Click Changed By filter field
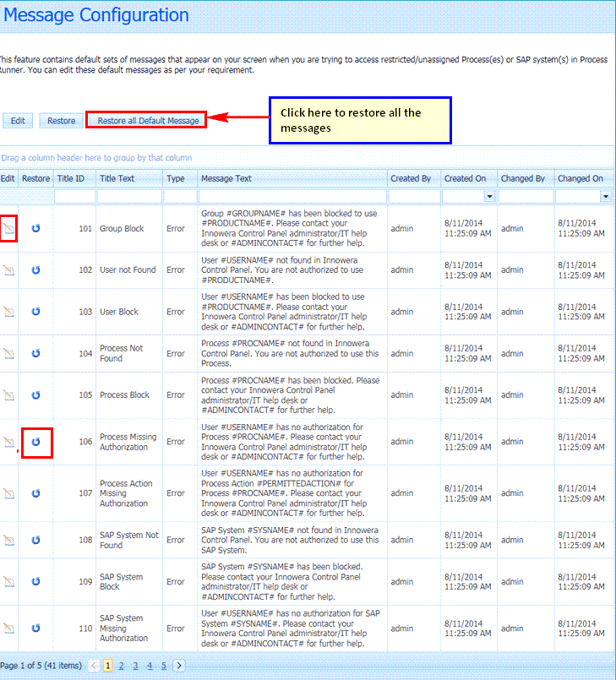 [x=526, y=197]
